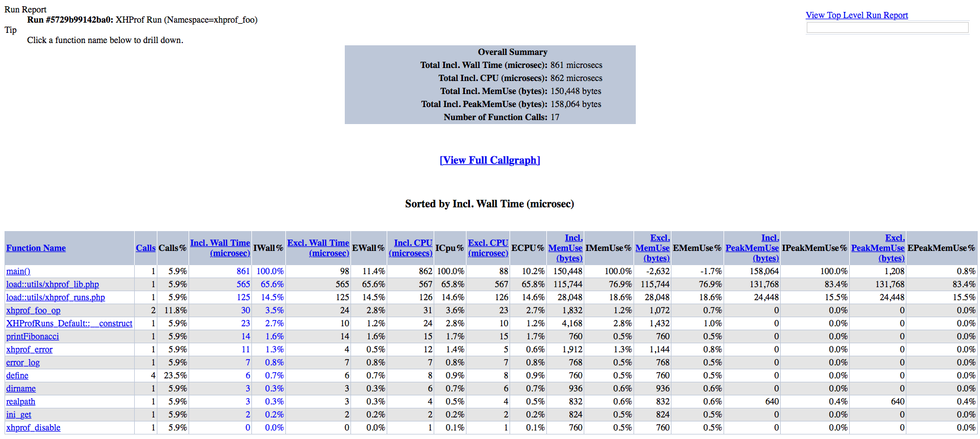Select 1.6% IWall value in printFibonacci row

tap(275, 336)
